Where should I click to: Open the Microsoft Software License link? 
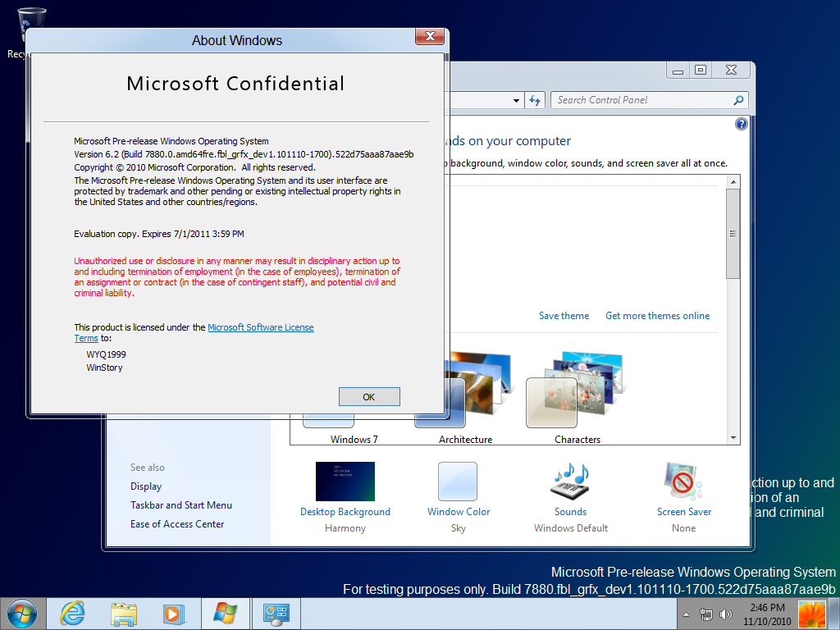coord(260,327)
